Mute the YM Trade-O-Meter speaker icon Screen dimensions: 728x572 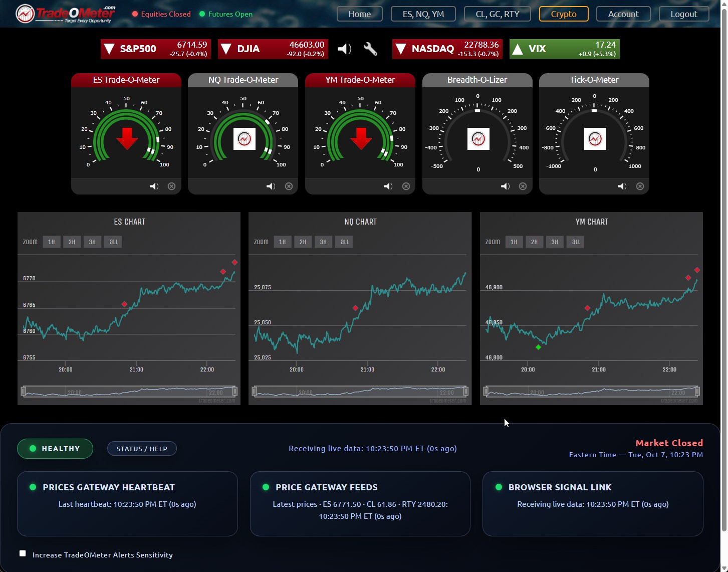click(388, 186)
